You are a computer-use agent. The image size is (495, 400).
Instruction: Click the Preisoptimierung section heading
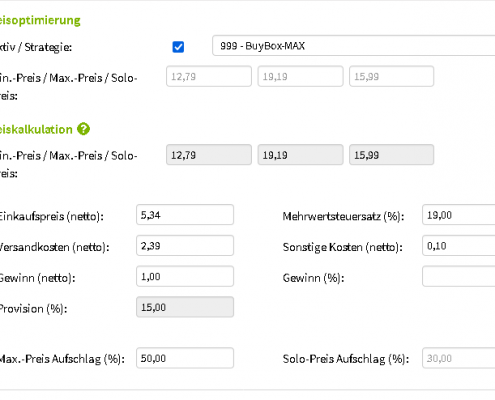40,20
